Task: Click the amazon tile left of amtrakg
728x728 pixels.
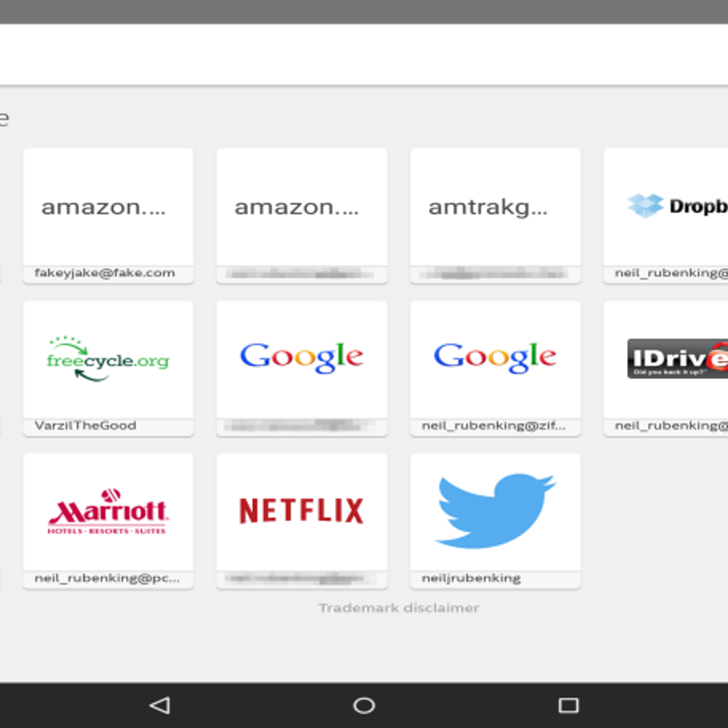Action: [x=302, y=207]
